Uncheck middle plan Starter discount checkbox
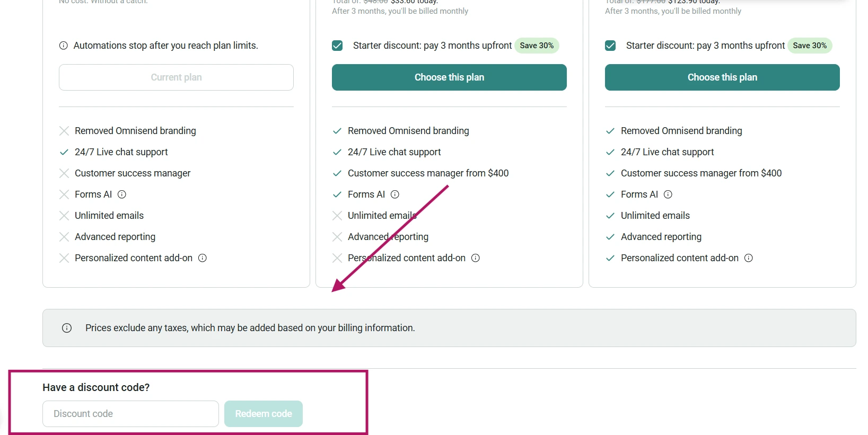This screenshot has width=868, height=435. [x=337, y=46]
